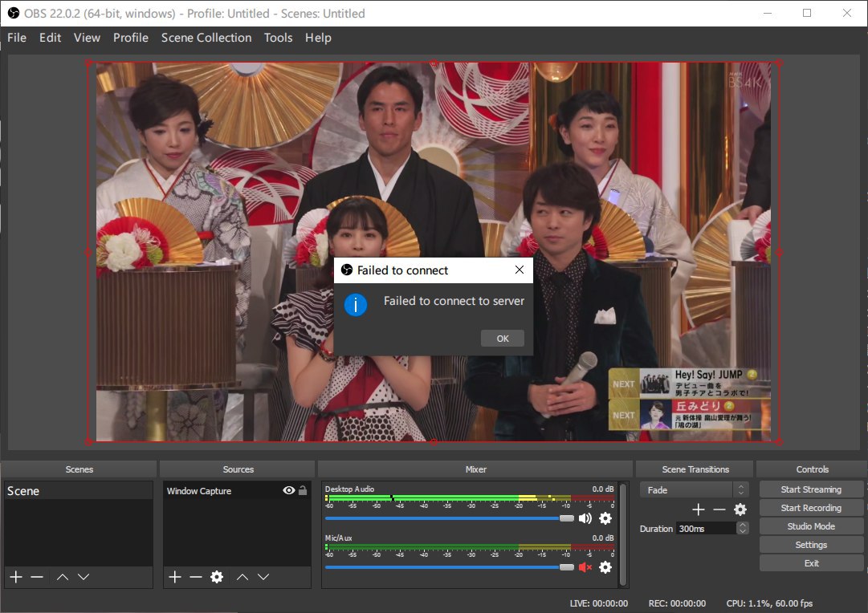The height and width of the screenshot is (613, 868).
Task: Remove selected scene with minus icon
Action: coord(37,577)
